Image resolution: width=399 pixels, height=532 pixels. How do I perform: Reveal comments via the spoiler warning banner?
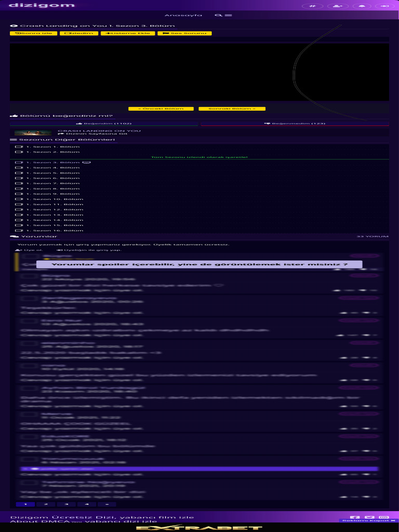tap(199, 264)
